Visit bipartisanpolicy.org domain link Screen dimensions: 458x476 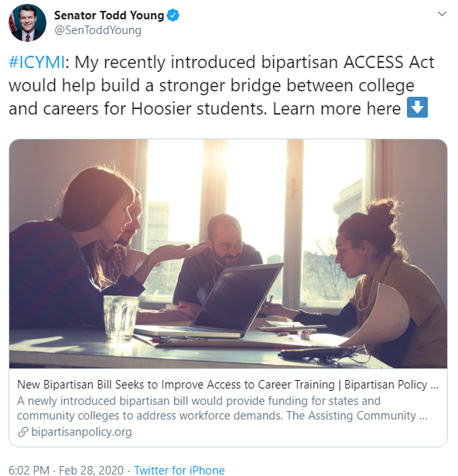coord(81,432)
